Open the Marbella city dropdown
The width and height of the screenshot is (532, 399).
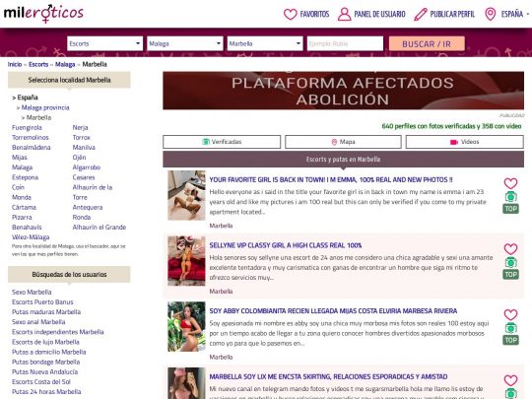[265, 43]
